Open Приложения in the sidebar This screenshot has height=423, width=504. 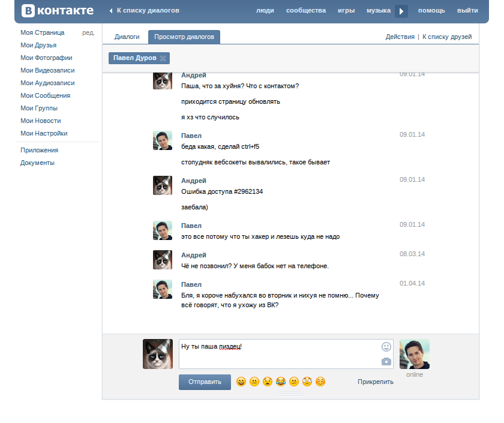39,150
